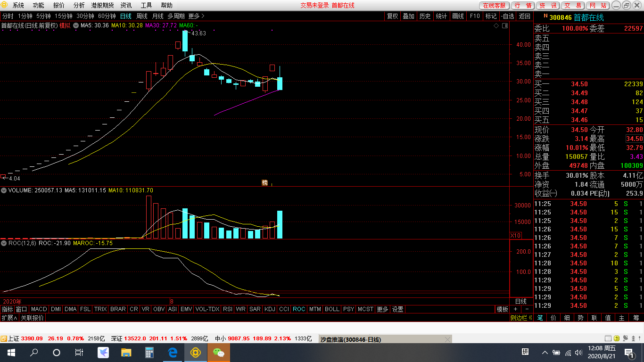
Task: Open the 关联报价 tab
Action: click(x=32, y=318)
